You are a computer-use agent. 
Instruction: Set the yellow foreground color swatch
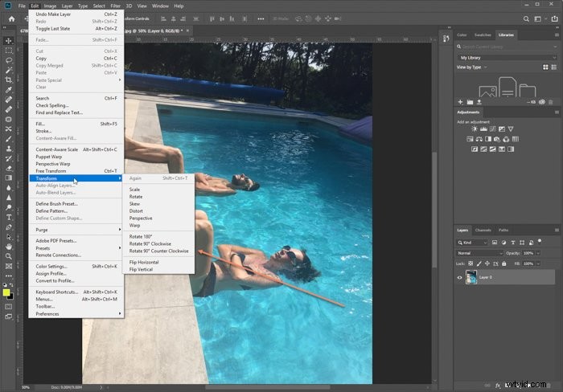(6, 292)
